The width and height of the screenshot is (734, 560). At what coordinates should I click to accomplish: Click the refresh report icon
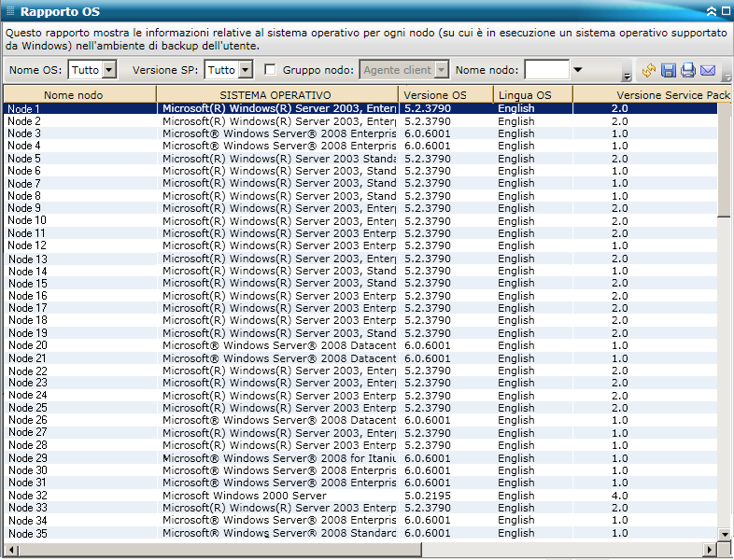tap(649, 70)
